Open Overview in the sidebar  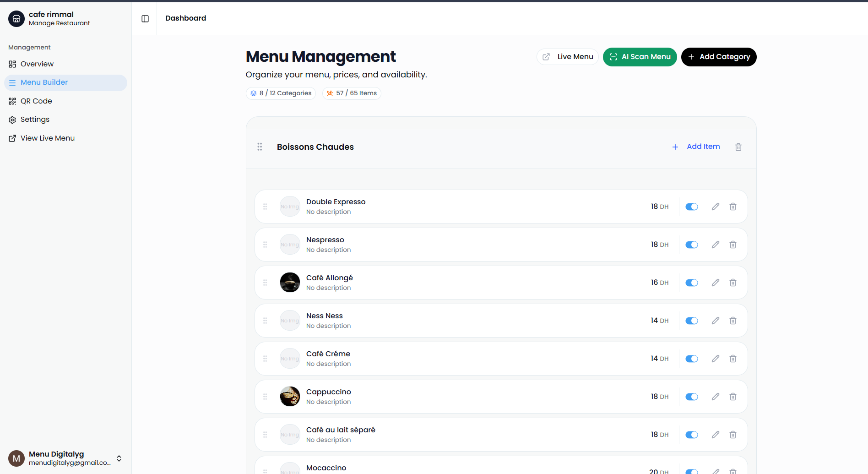(x=65, y=64)
